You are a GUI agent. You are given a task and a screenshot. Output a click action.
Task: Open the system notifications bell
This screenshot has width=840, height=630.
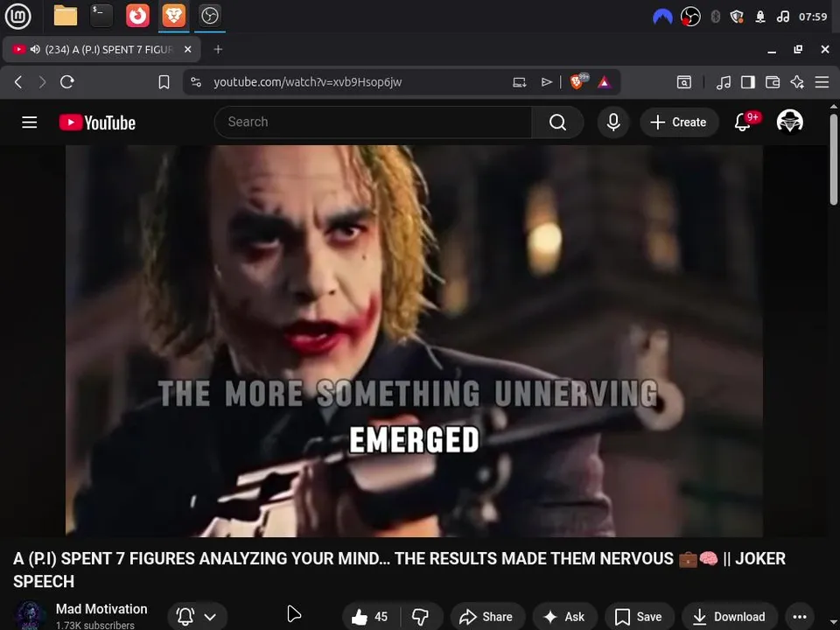[x=760, y=17]
